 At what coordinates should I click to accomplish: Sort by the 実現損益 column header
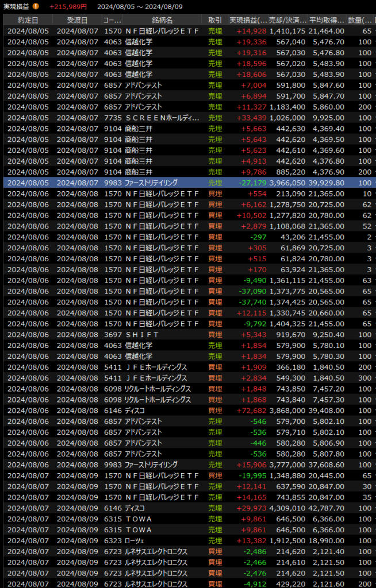(248, 20)
